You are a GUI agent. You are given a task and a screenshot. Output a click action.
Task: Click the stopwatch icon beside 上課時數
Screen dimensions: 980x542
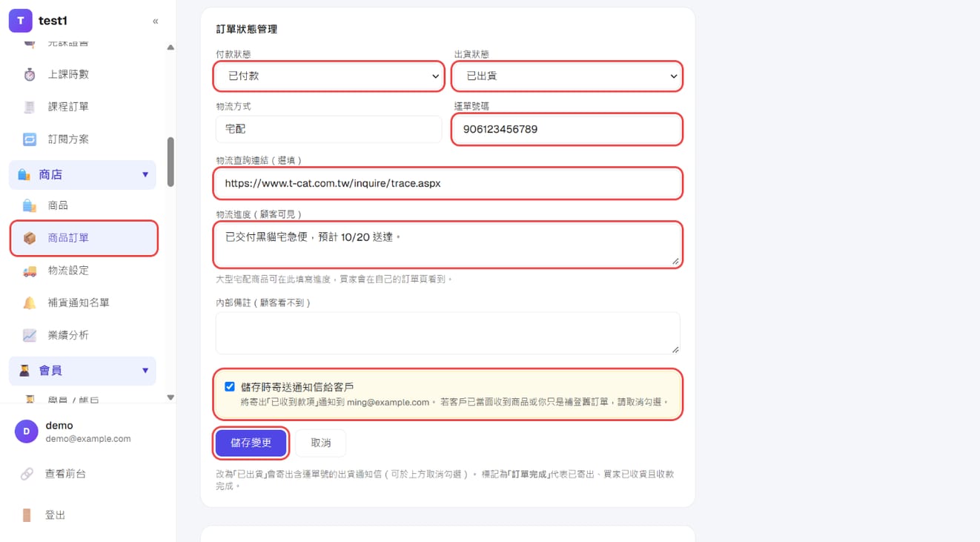pos(30,74)
